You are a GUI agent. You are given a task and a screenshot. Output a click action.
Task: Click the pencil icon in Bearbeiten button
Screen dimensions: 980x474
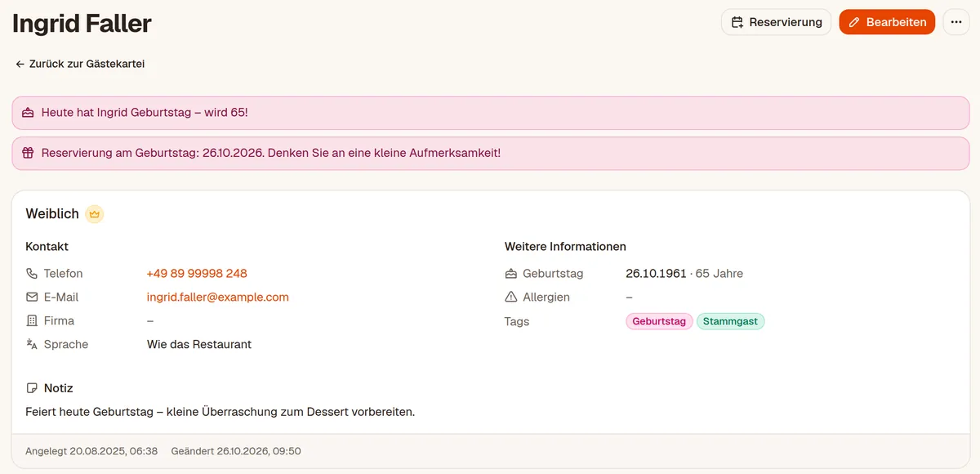[855, 22]
